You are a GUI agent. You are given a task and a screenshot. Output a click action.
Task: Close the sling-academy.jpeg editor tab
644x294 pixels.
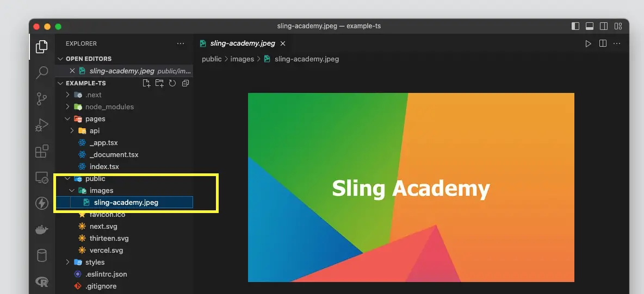coord(283,43)
